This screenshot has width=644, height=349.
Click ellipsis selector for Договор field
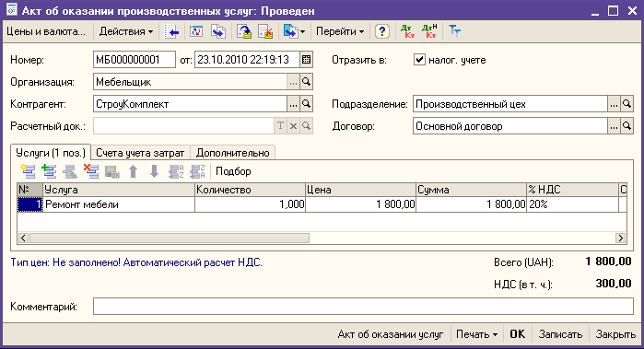(614, 126)
